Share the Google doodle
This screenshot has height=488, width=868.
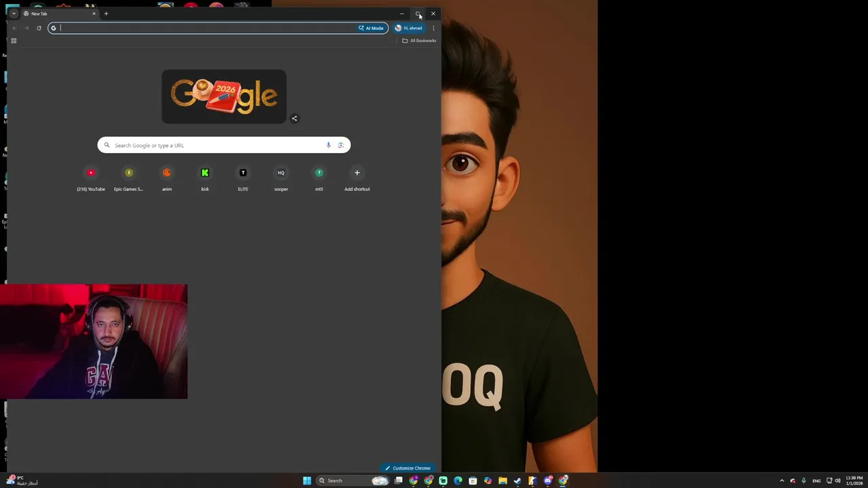pos(294,119)
